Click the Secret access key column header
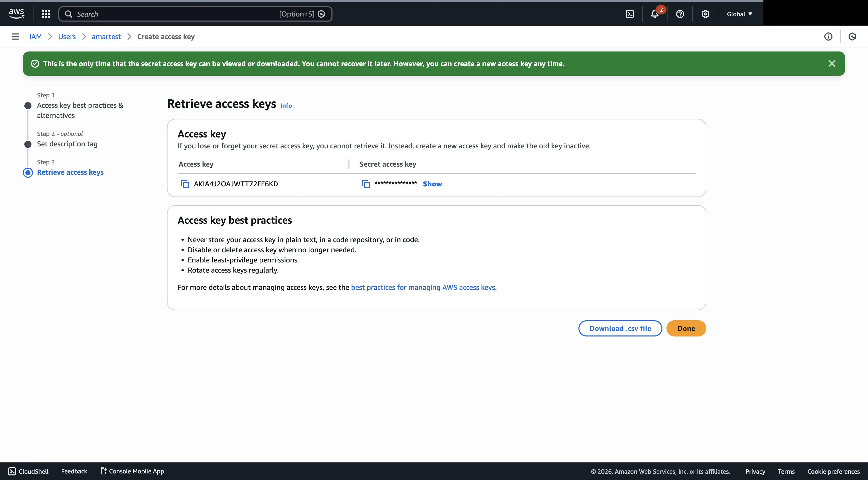Viewport: 868px width, 480px height. [x=388, y=164]
